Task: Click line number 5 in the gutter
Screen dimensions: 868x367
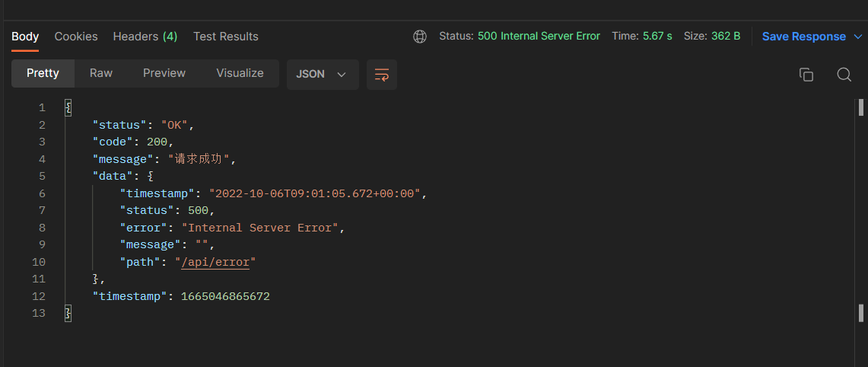Action: click(42, 176)
